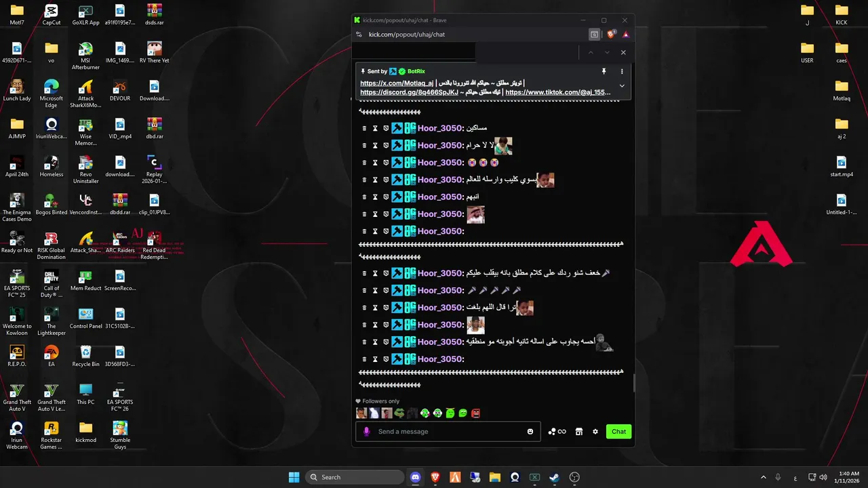Delete the كليب وارسله للعالم message
This screenshot has height=488, width=868.
[x=364, y=180]
